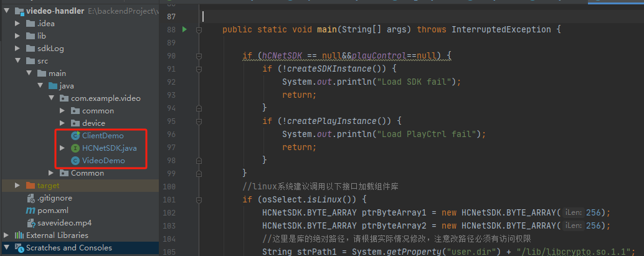
Task: Click the hCNetSDK variable on line 90
Action: click(283, 55)
